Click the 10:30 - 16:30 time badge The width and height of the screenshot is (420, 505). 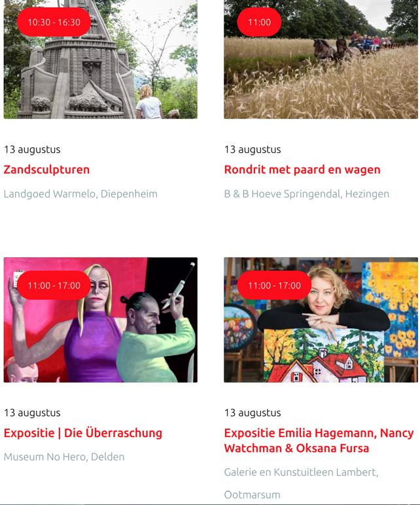pos(54,22)
